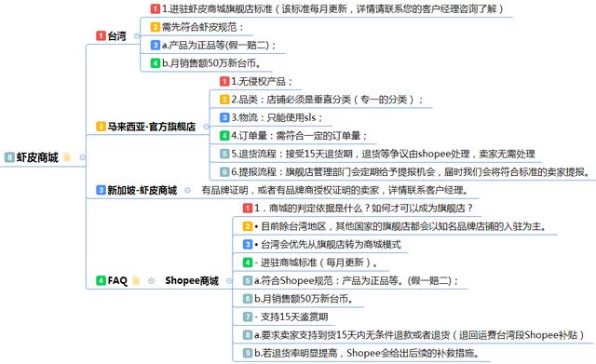The image size is (596, 364).
Task: Select topic 支持15天鉴赏期
Action: click(x=291, y=317)
